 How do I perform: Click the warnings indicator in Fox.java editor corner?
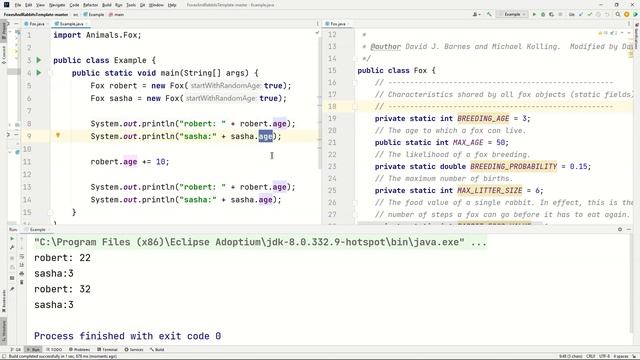608,33
